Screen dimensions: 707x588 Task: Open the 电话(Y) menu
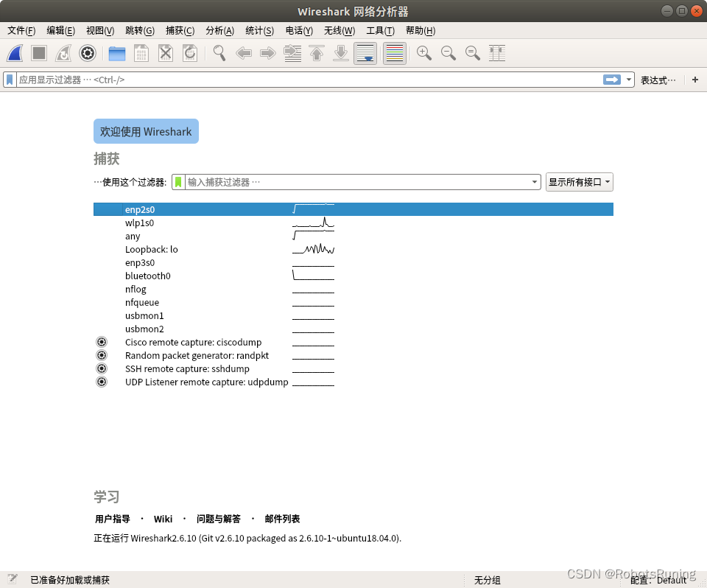point(299,31)
